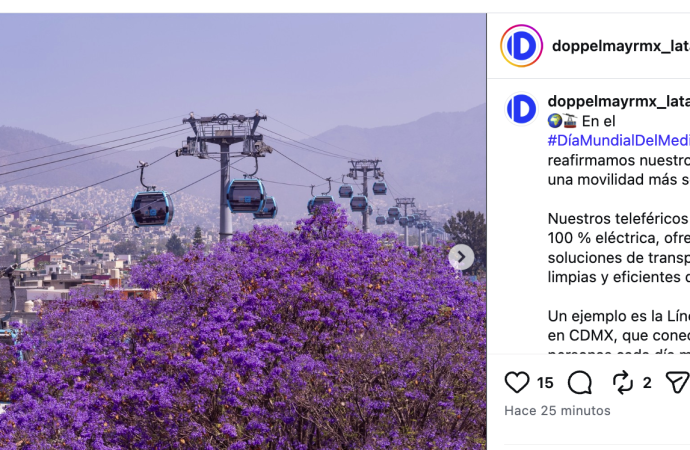This screenshot has height=450, width=690.
Task: Click the small profile avatar beside caption
Action: click(521, 109)
